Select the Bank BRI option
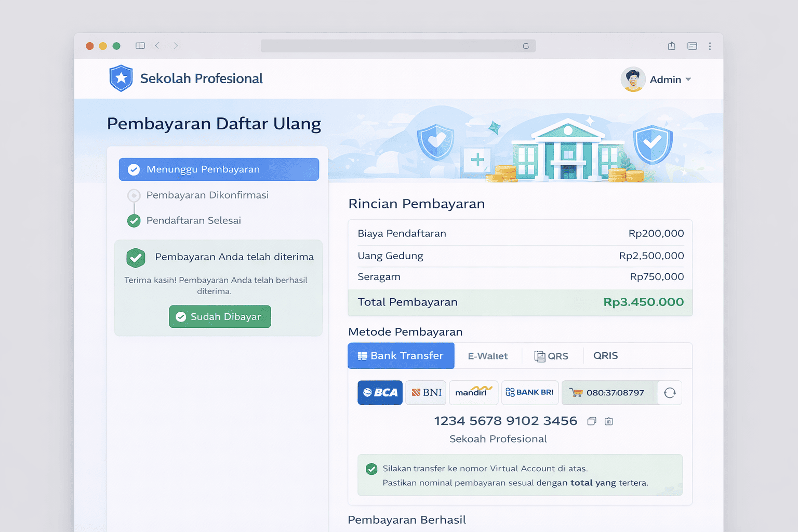This screenshot has height=532, width=798. click(x=529, y=393)
